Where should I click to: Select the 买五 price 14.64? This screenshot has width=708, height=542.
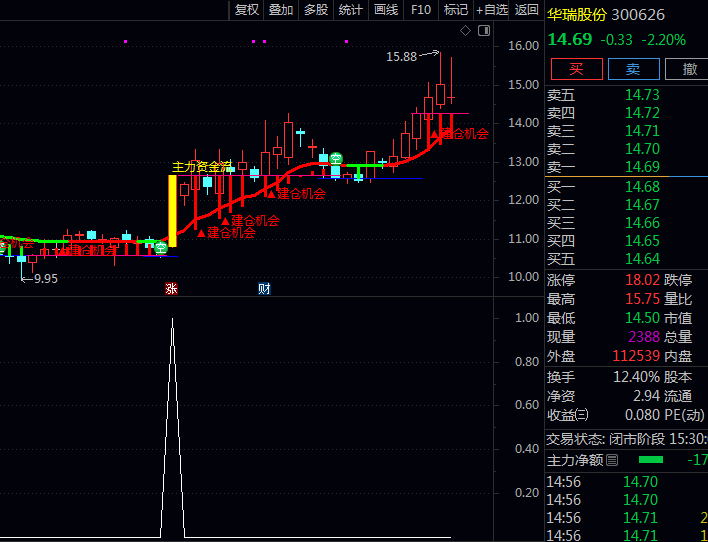tap(642, 259)
